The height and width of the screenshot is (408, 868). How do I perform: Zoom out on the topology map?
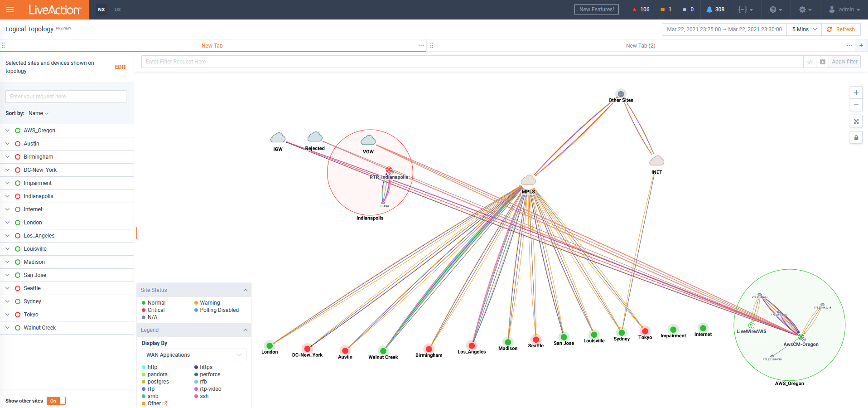[856, 105]
